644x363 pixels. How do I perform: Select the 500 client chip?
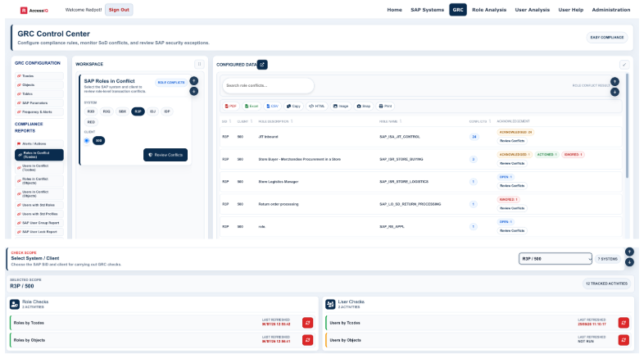pyautogui.click(x=98, y=140)
